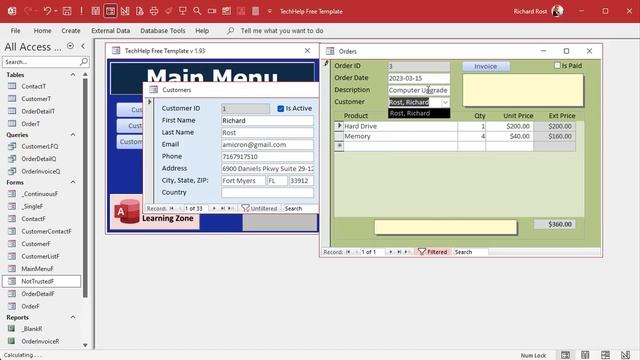This screenshot has width=640, height=360.
Task: Create new record in Orders navigation bar
Action: point(407,252)
